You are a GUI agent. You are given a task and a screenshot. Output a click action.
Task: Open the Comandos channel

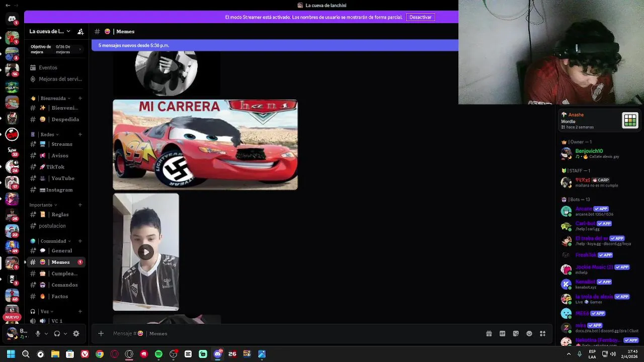point(56,285)
